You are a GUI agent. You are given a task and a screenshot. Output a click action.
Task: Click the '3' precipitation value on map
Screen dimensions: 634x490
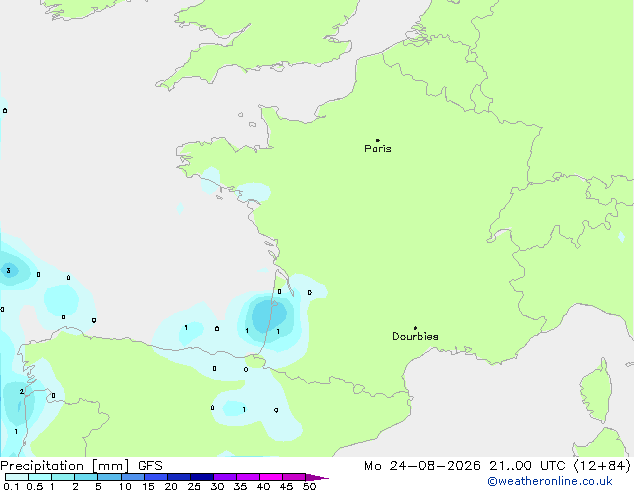(x=8, y=270)
